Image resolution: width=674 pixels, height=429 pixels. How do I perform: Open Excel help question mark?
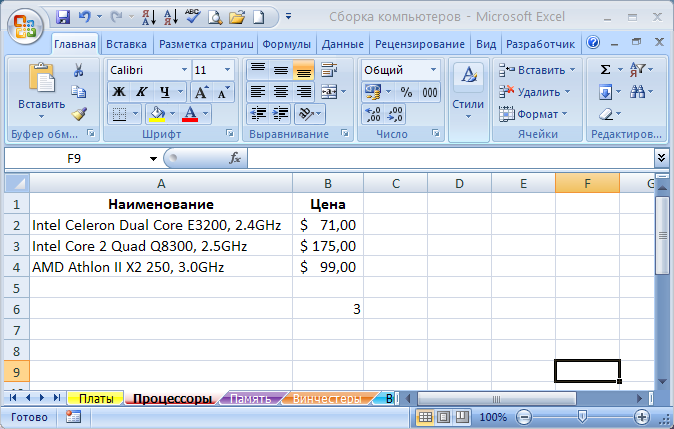point(593,43)
